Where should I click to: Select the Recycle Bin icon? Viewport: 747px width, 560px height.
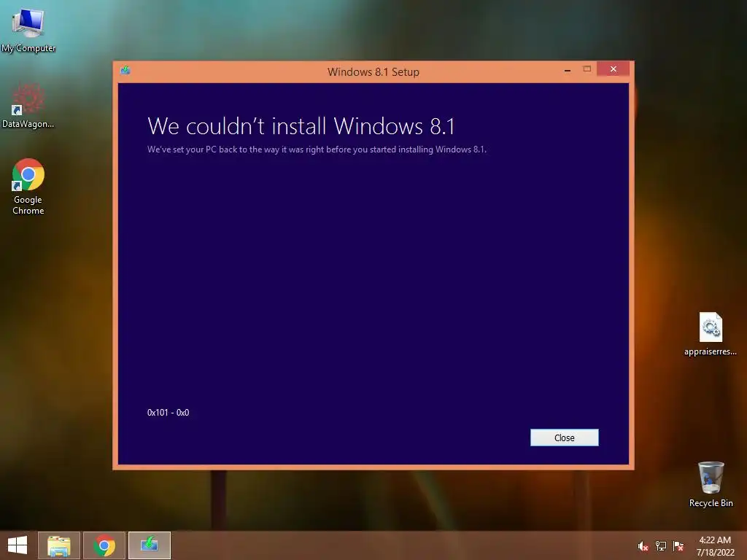tap(711, 484)
